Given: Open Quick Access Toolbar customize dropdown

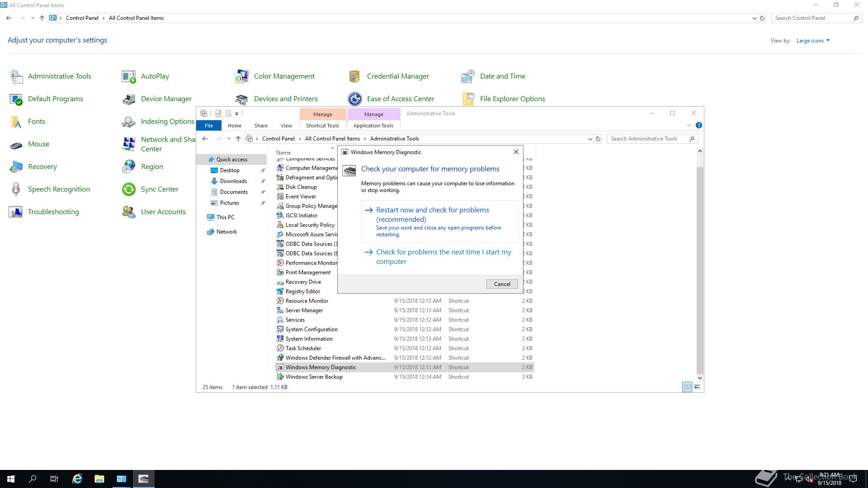Looking at the screenshot, I should click(x=236, y=114).
